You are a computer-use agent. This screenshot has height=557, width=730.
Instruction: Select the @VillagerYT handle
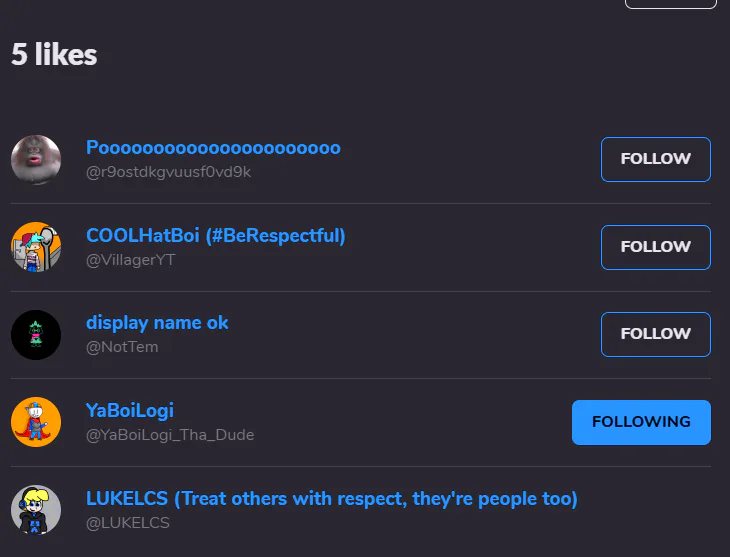(x=130, y=260)
